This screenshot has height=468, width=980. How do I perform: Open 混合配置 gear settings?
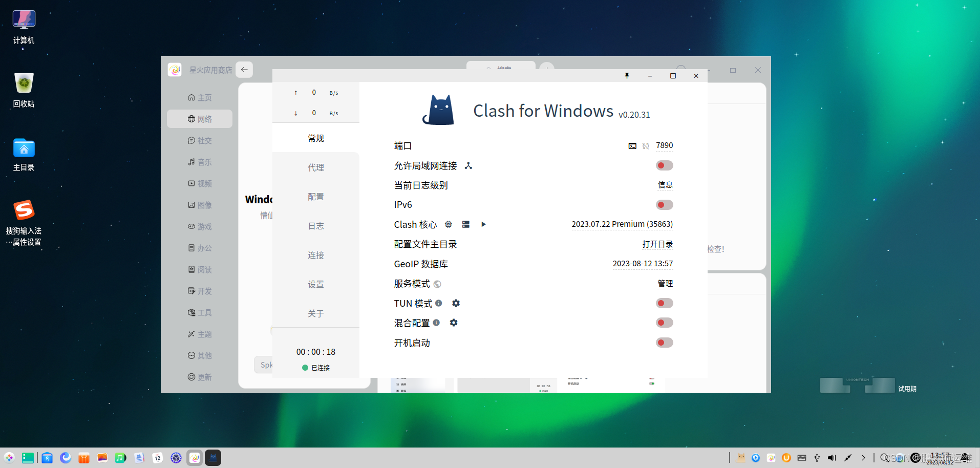(x=454, y=323)
